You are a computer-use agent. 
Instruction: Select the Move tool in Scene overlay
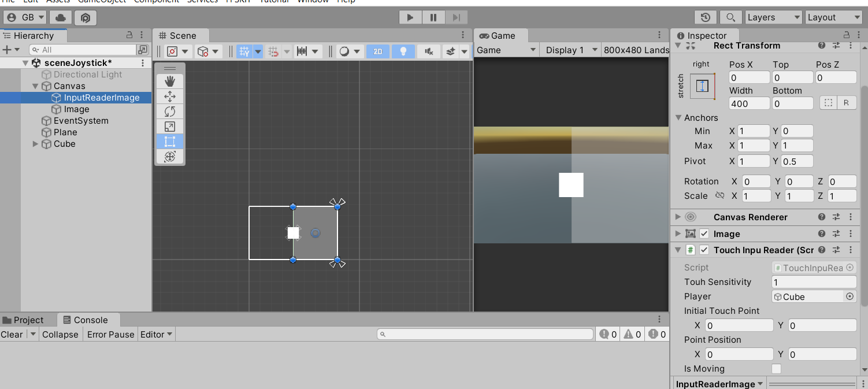tap(170, 97)
